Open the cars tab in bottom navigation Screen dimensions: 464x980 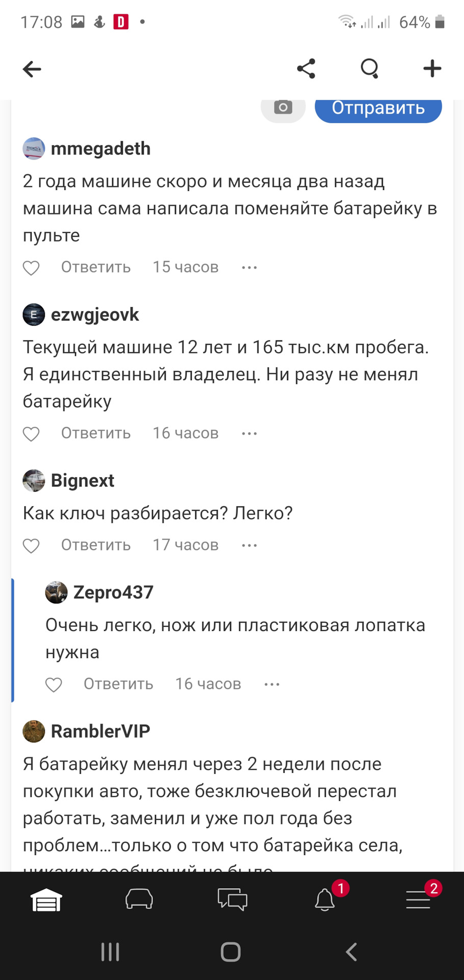(139, 900)
